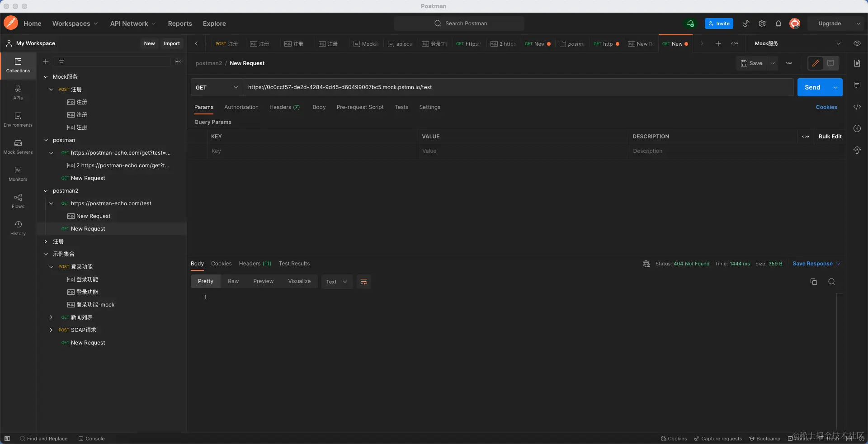Open the Mock服务 environment dropdown
This screenshot has height=444, width=868.
tap(797, 43)
